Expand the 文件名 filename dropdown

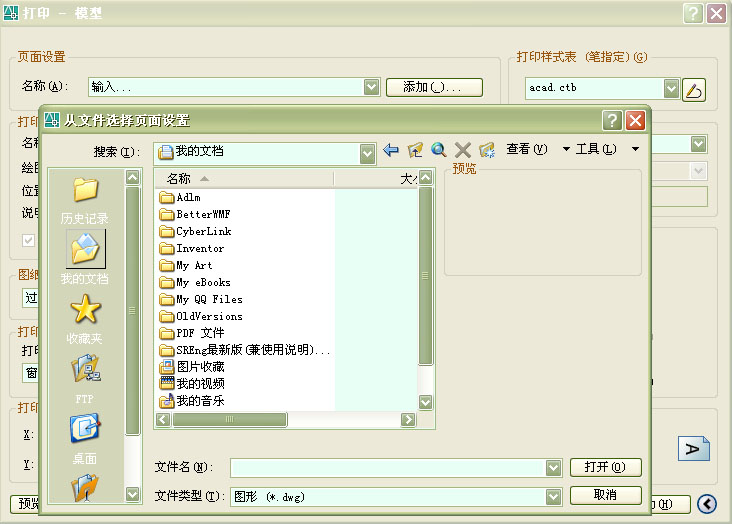(553, 467)
